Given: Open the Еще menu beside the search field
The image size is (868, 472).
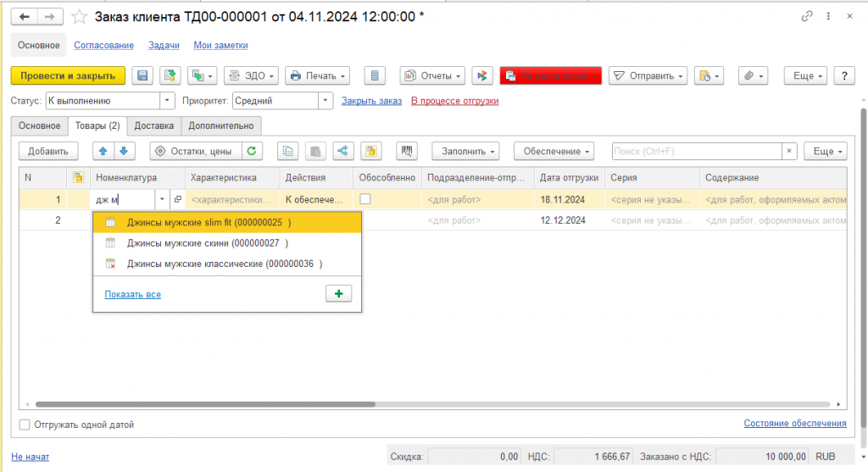Looking at the screenshot, I should [x=826, y=151].
